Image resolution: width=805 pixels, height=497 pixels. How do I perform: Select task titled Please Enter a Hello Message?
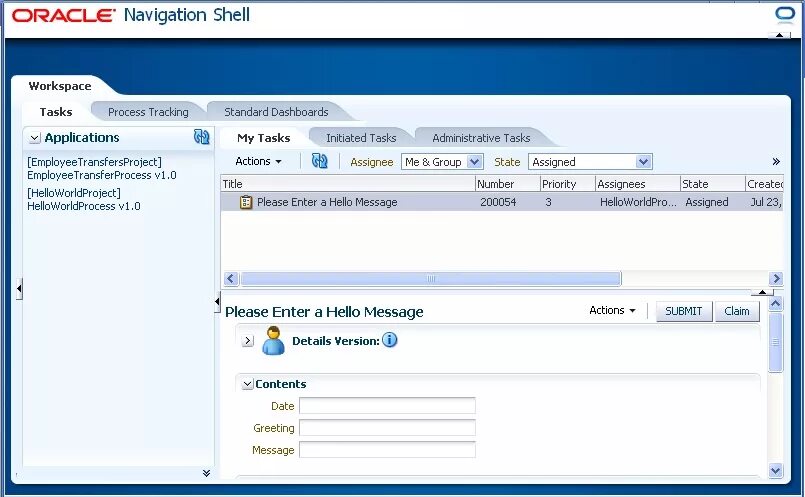coord(327,202)
